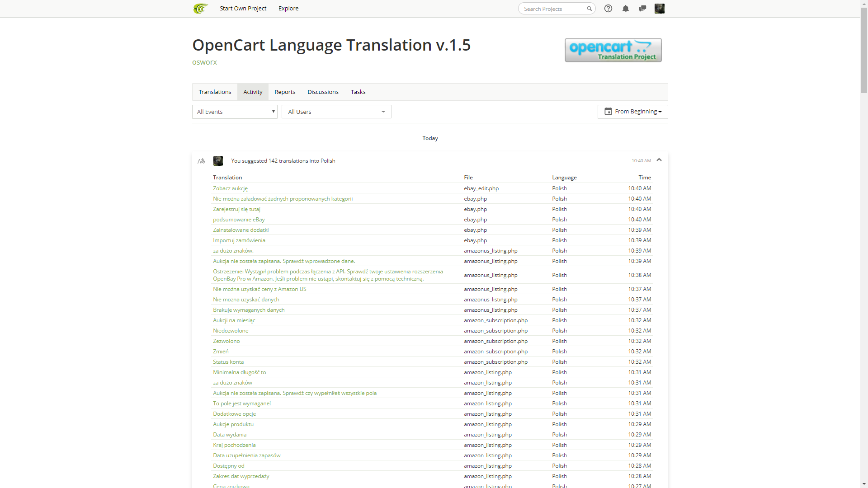Open translation 'Importuj zamówienia'
The image size is (868, 488).
239,240
